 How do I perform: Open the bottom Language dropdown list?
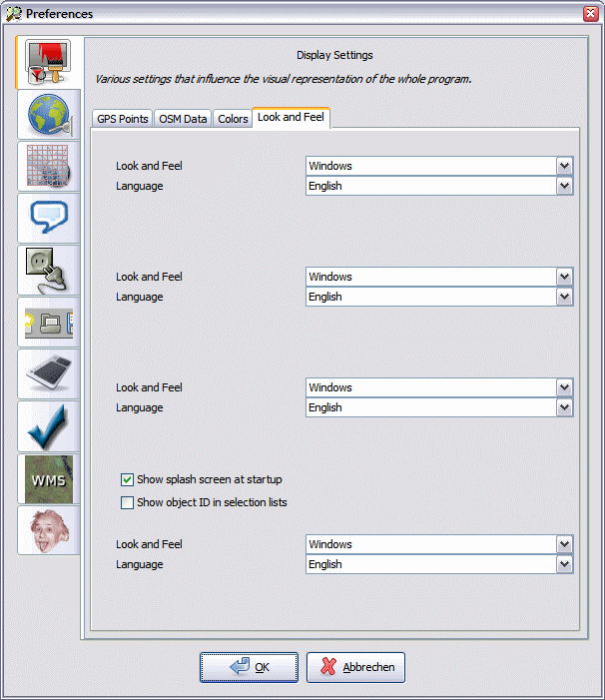564,564
